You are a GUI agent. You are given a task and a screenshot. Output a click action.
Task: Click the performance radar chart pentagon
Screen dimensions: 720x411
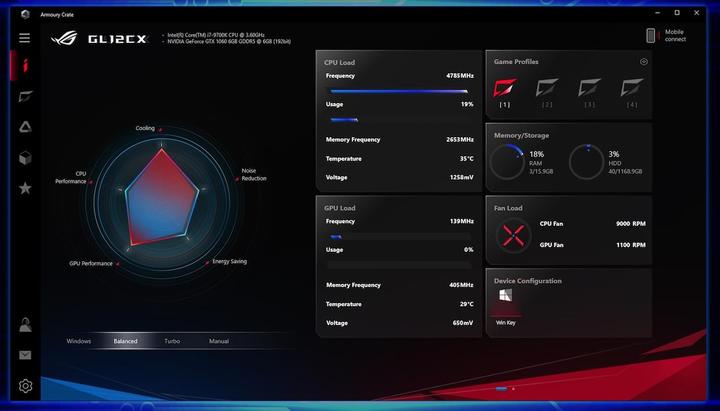[162, 197]
